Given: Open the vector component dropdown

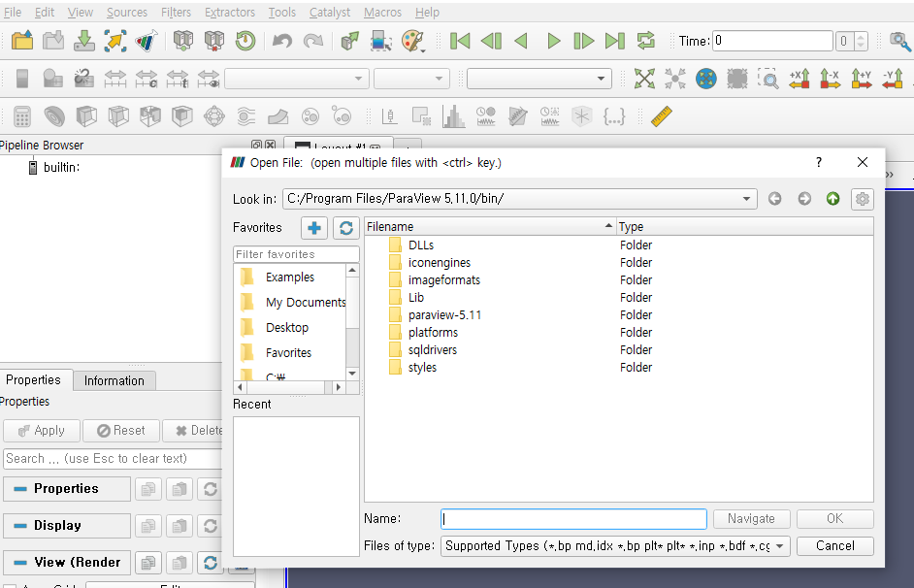Looking at the screenshot, I should [411, 79].
